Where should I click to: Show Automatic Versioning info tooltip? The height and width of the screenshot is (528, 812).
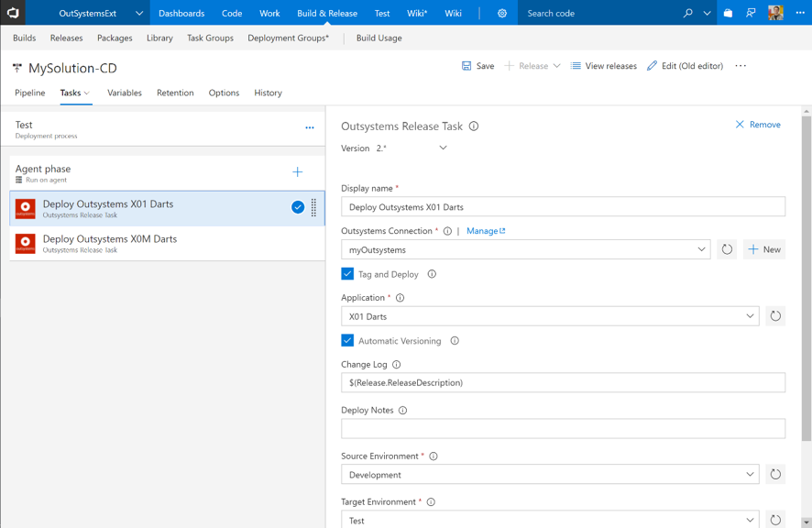[455, 341]
